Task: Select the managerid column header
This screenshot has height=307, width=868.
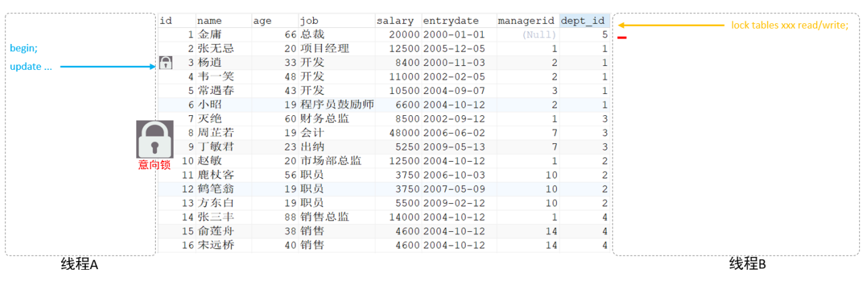Action: (x=525, y=21)
